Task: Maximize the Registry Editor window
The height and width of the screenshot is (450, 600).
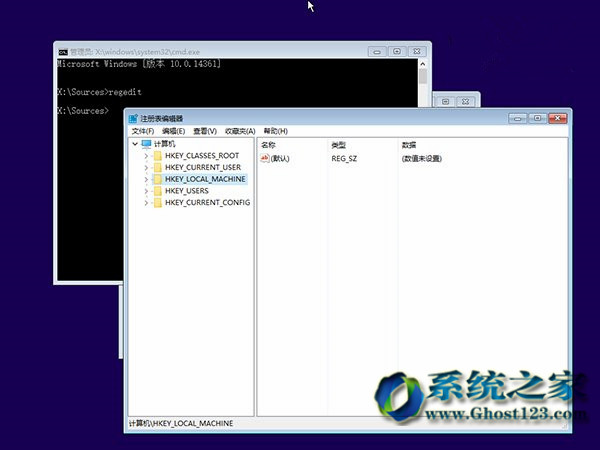Action: coord(537,118)
